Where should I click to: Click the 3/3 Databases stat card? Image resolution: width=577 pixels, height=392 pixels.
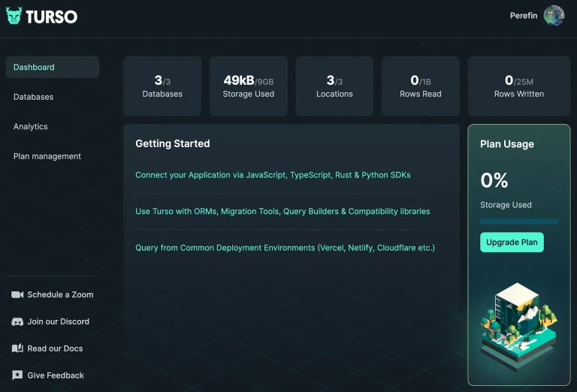pos(162,86)
